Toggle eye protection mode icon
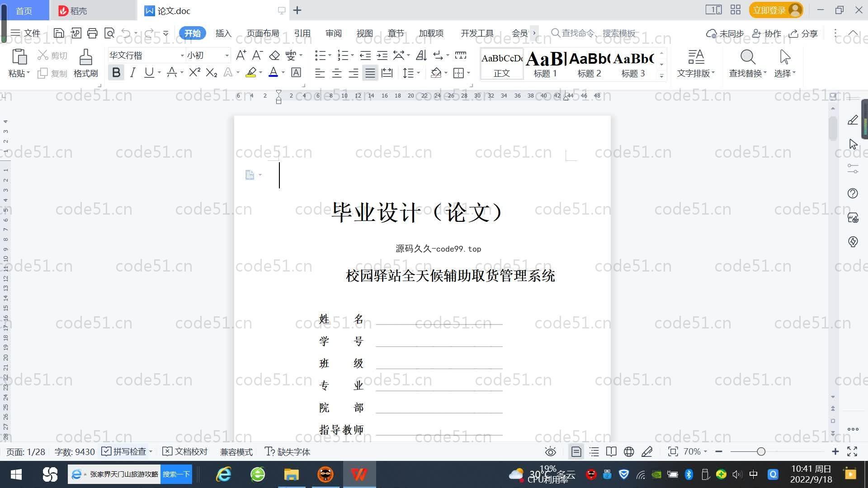 coord(550,451)
